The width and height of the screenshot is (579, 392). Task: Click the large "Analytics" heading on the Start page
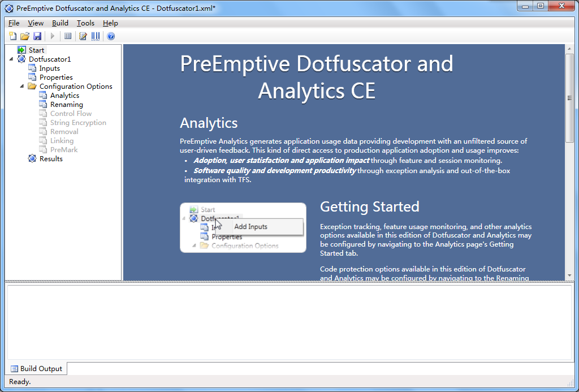point(209,123)
